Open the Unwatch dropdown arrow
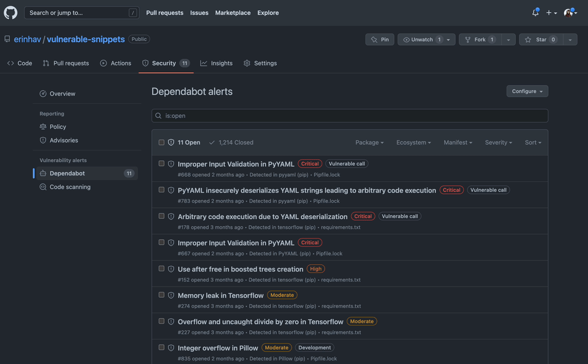588x364 pixels. 448,39
